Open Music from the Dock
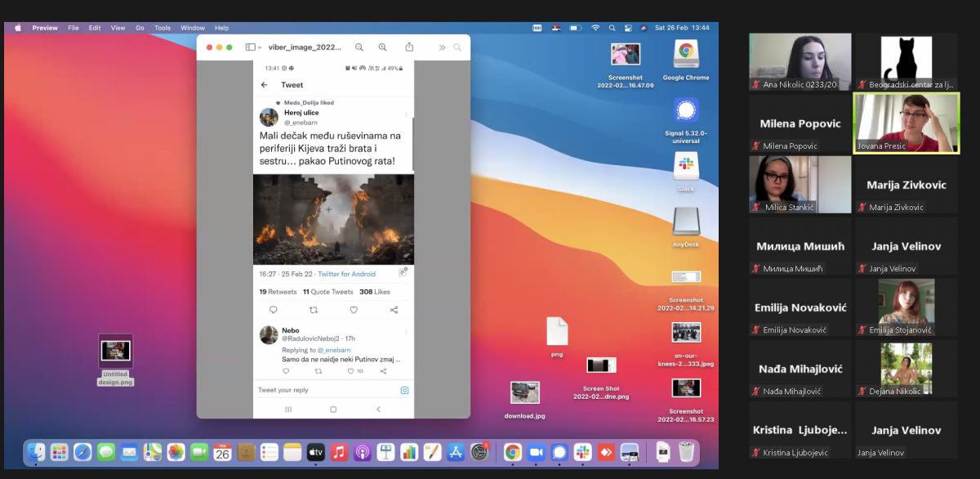Image resolution: width=980 pixels, height=479 pixels. pyautogui.click(x=340, y=452)
